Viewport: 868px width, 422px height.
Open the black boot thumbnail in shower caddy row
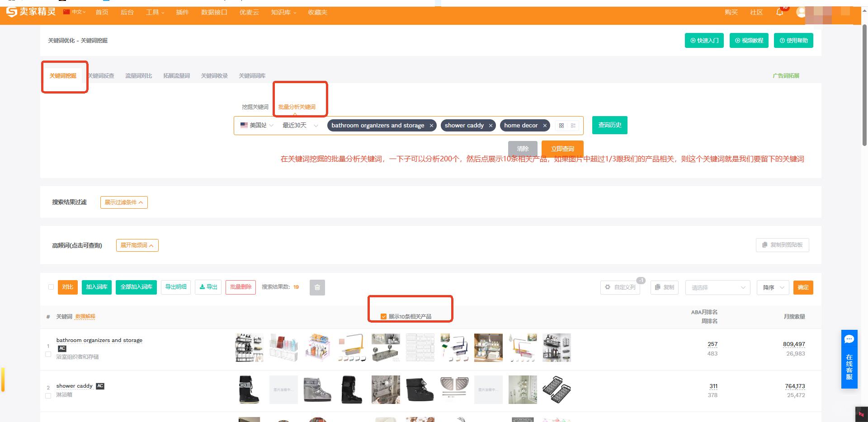click(249, 389)
